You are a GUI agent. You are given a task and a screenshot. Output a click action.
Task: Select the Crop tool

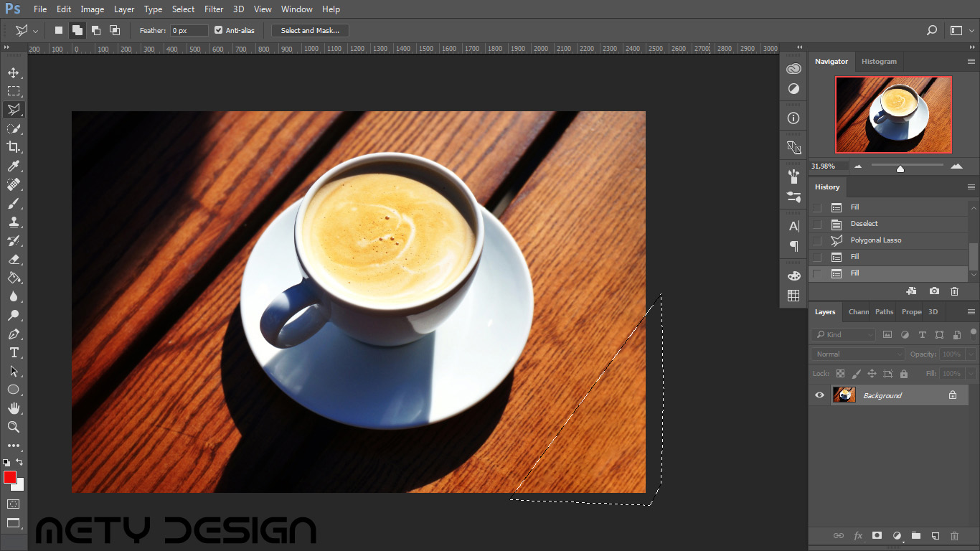point(13,147)
